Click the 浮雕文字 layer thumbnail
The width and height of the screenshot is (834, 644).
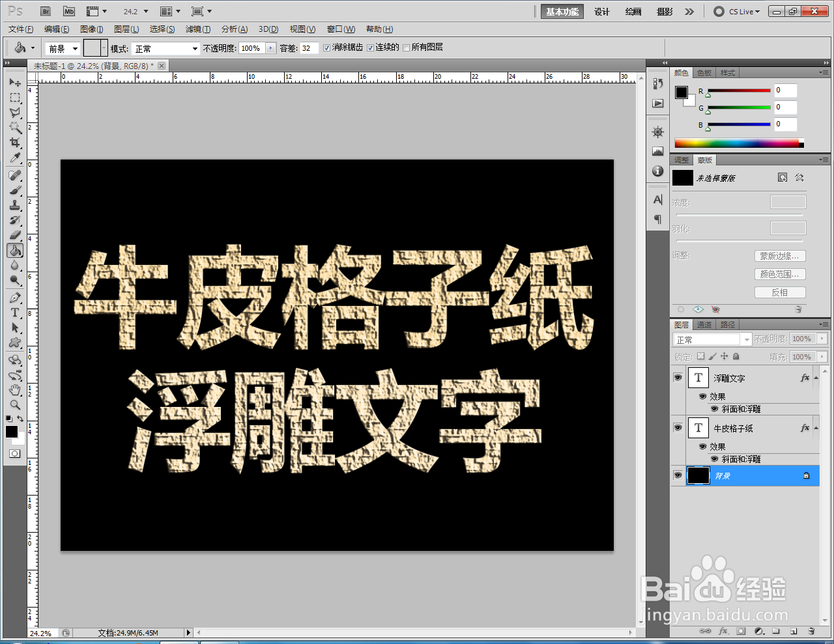pyautogui.click(x=698, y=378)
